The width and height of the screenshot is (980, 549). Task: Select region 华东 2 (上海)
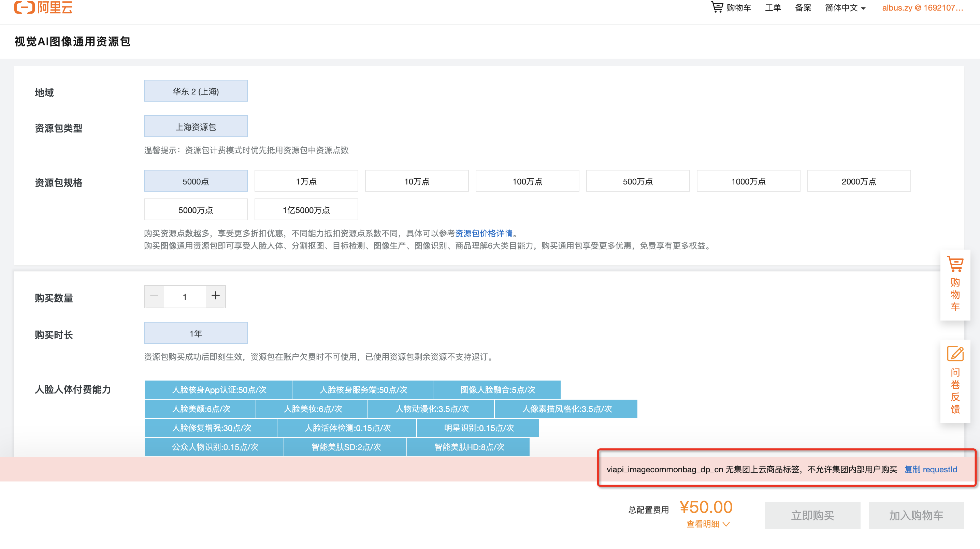(x=196, y=91)
